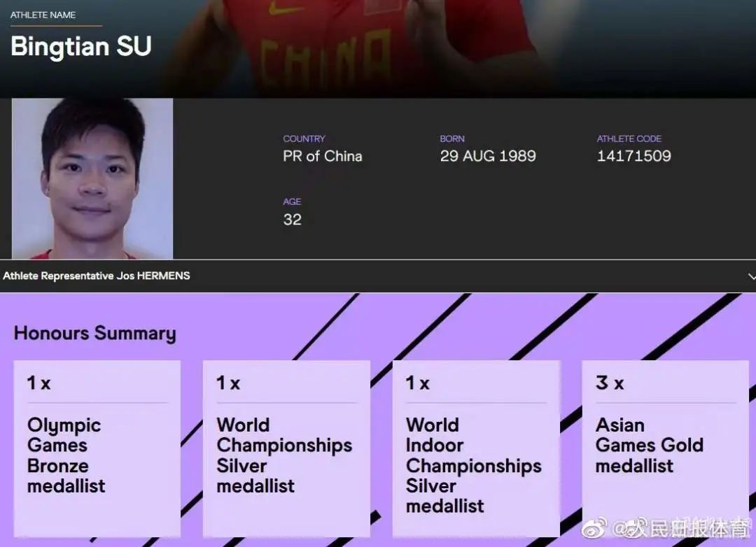This screenshot has height=547, width=756.
Task: Click the Honours Summary heading
Action: tap(94, 333)
